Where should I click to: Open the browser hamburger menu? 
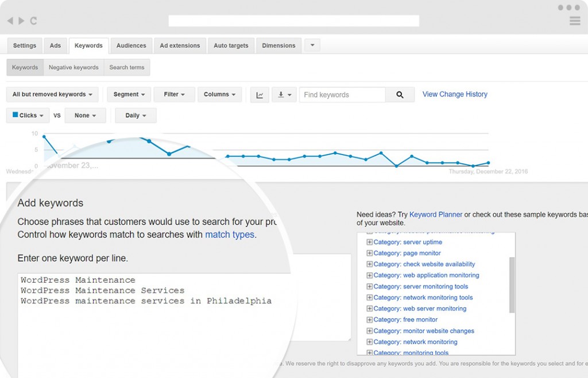574,21
